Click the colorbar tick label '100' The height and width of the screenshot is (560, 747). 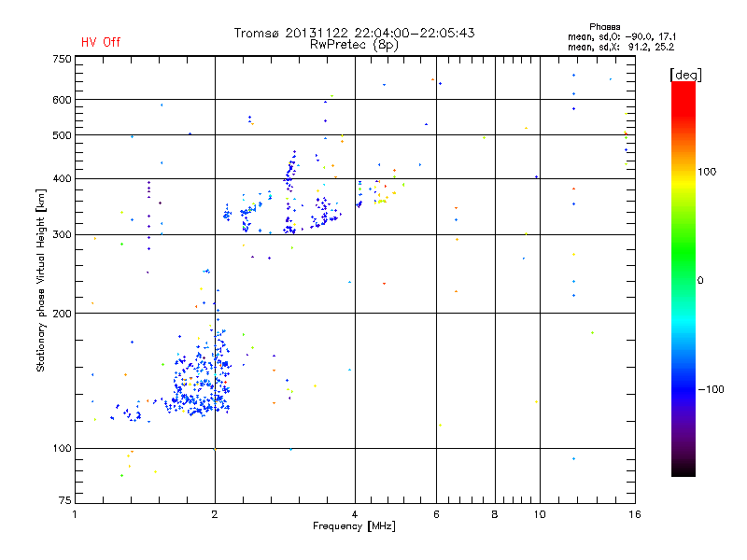pyautogui.click(x=707, y=172)
